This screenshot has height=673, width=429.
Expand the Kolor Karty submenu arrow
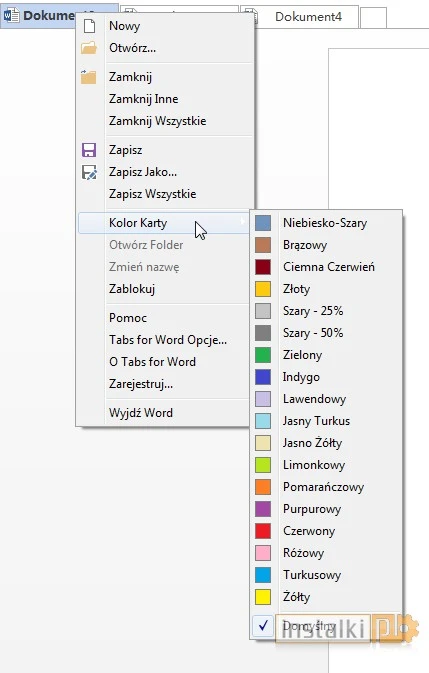point(243,222)
